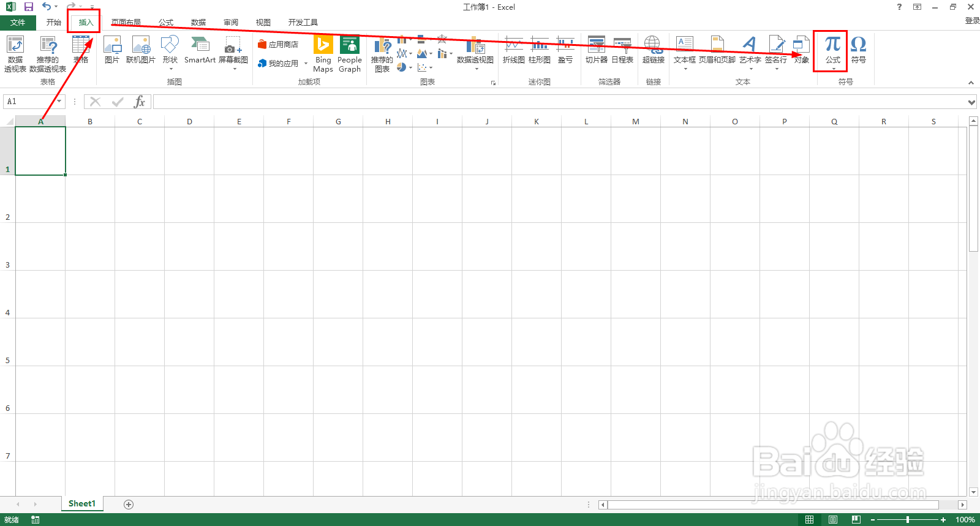Switch to the 插入 Insert tab

[x=86, y=23]
